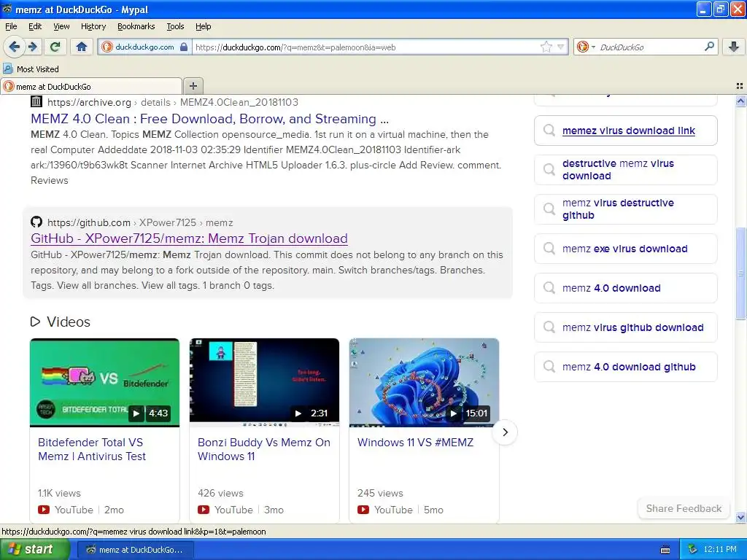Bookmark this page with the star icon
The height and width of the screenshot is (560, 747).
546,47
